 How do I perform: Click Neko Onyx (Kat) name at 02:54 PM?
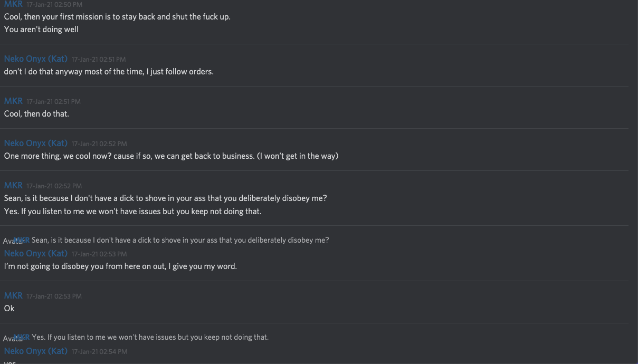35,351
